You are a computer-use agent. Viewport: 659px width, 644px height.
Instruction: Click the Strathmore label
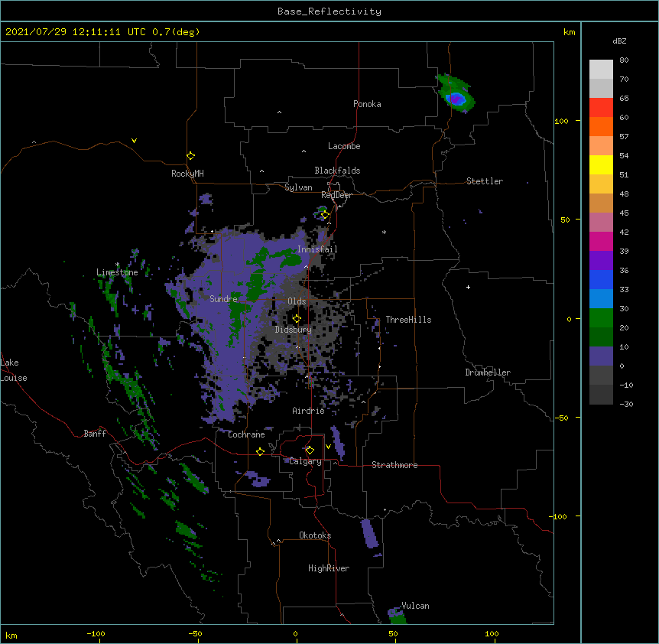(x=394, y=465)
